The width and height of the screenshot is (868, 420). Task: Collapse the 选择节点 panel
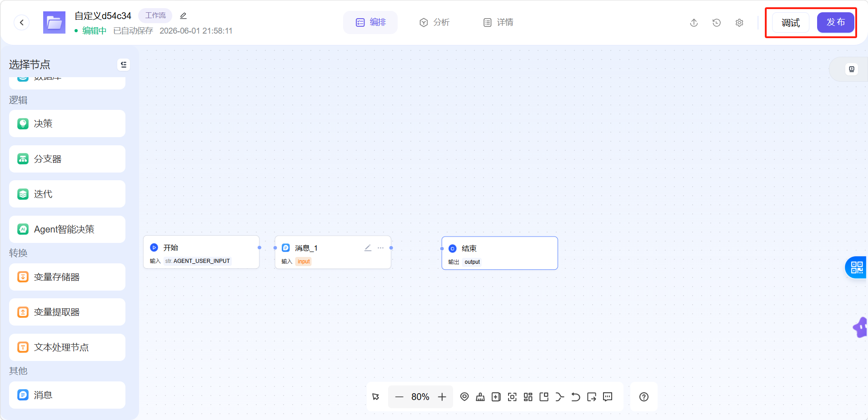pos(124,64)
